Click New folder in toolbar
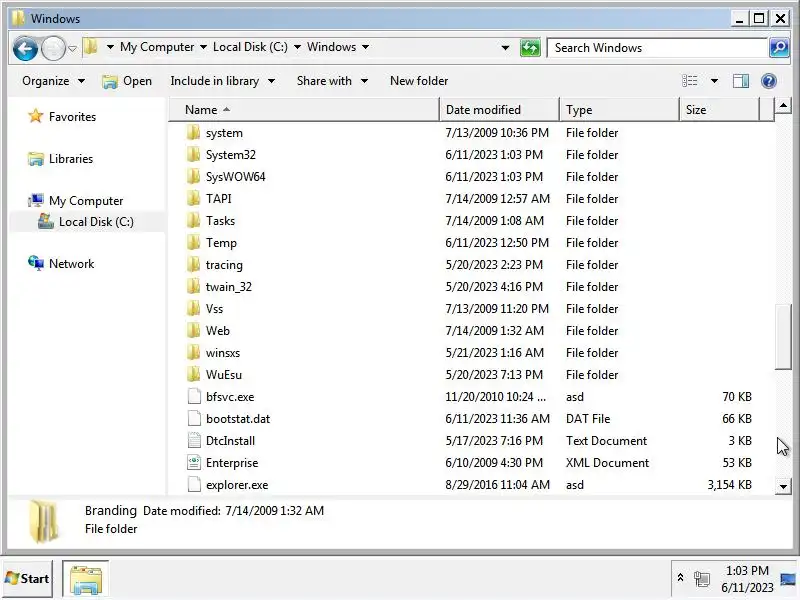Screen dimensions: 800x600 click(419, 81)
